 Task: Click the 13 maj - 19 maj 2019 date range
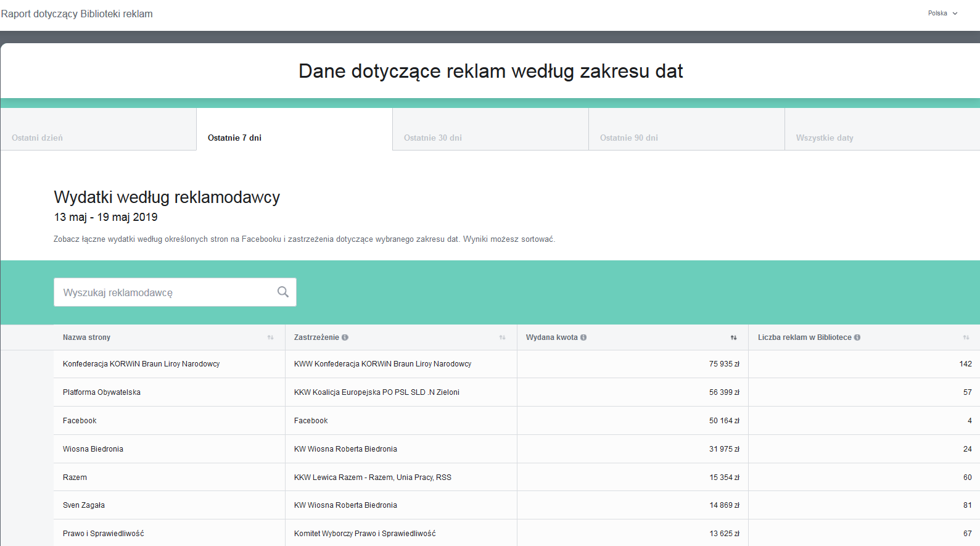tap(105, 217)
